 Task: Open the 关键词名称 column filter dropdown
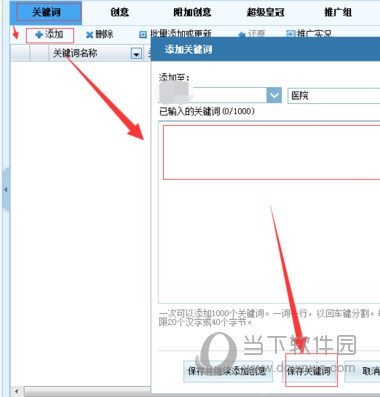tap(136, 54)
